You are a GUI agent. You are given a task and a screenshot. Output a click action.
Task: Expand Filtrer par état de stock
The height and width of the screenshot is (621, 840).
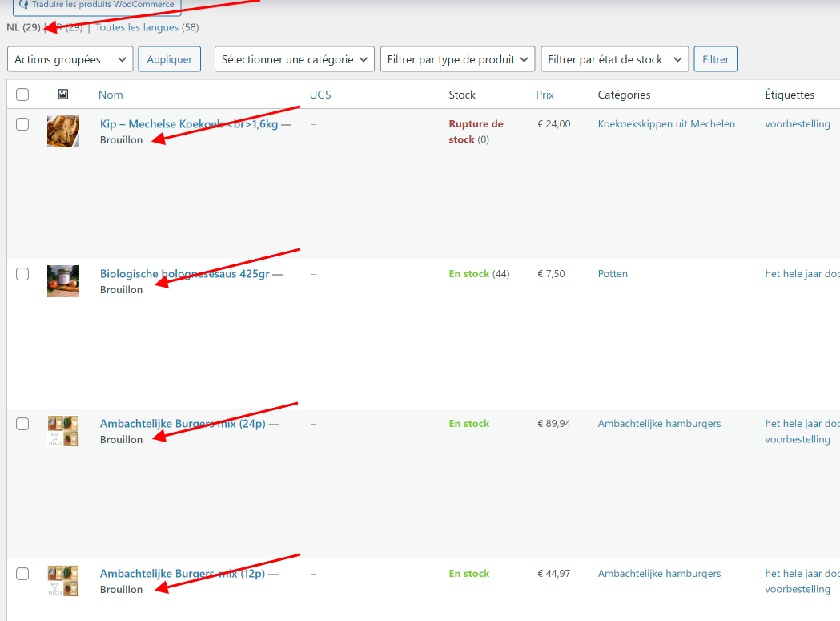614,59
